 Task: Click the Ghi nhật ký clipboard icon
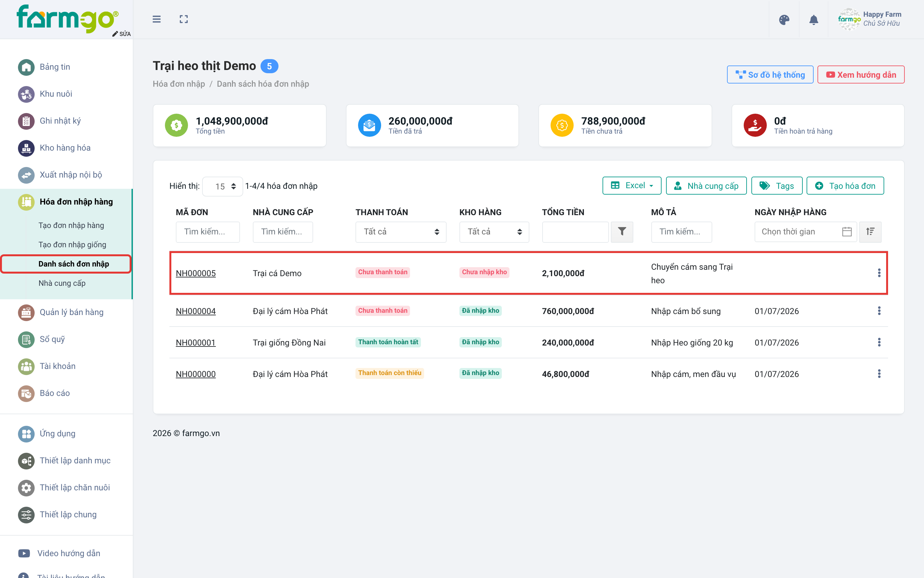coord(26,121)
